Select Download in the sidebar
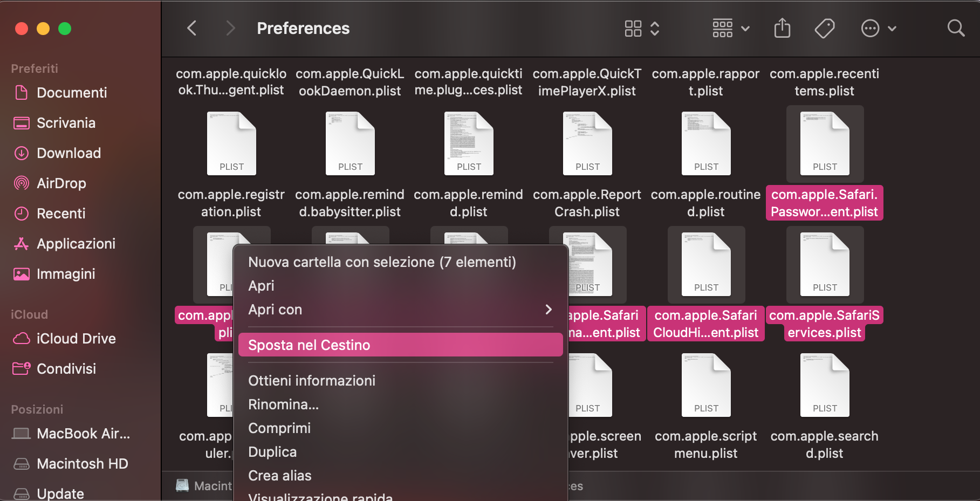This screenshot has width=980, height=501. (68, 153)
